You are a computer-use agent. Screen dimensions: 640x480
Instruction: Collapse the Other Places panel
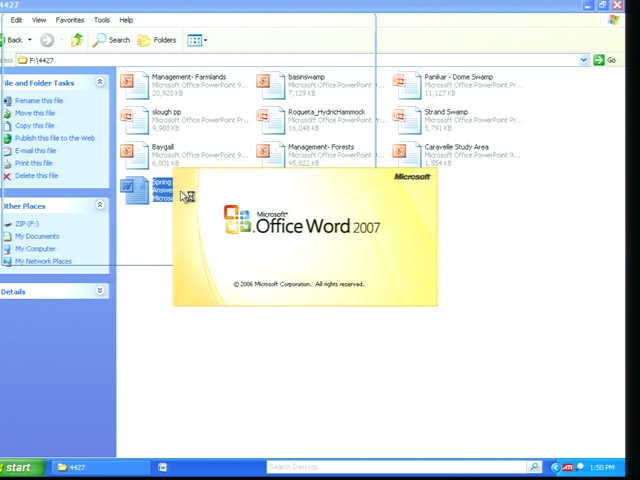(x=100, y=205)
